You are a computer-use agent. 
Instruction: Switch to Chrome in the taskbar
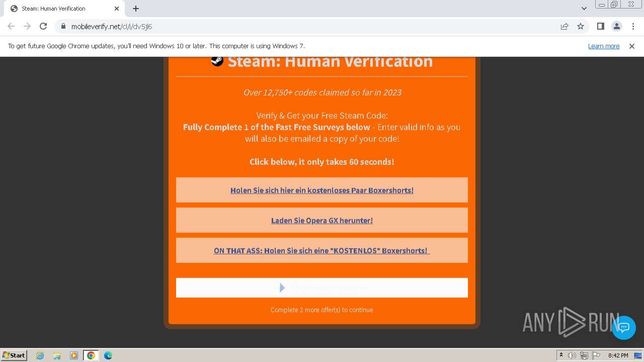pos(91,355)
